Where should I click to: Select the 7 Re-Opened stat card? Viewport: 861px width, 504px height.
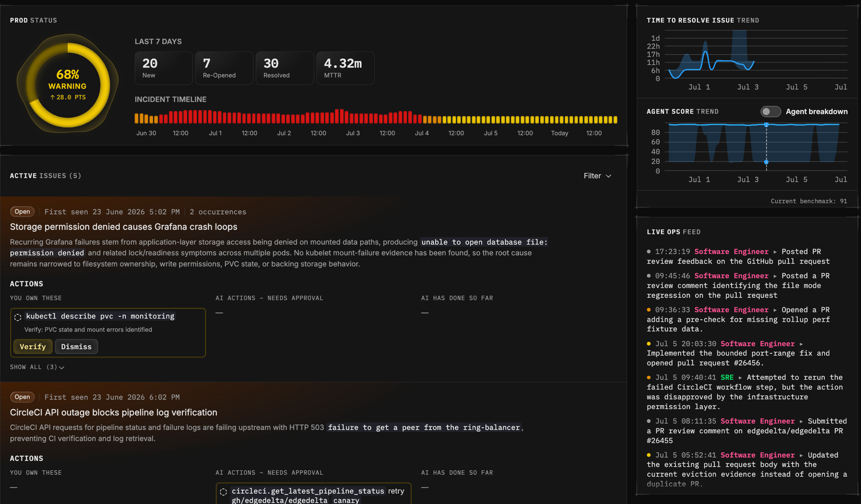[x=224, y=68]
